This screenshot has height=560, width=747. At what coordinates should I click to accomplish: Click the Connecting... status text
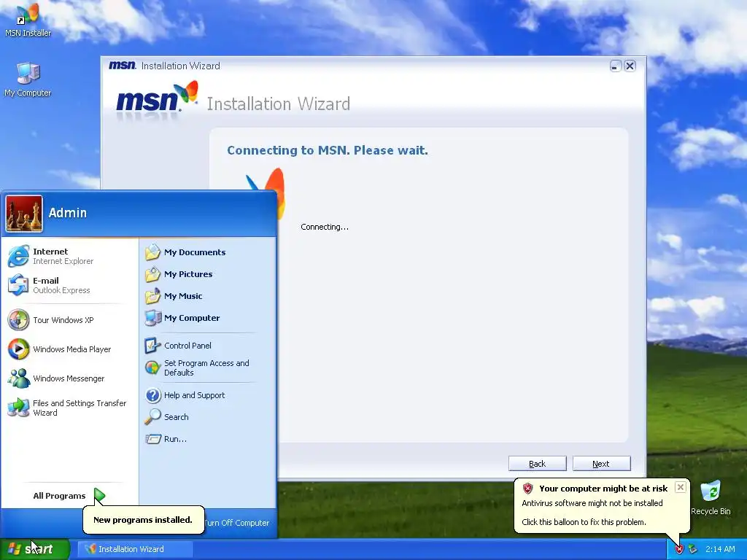[325, 227]
